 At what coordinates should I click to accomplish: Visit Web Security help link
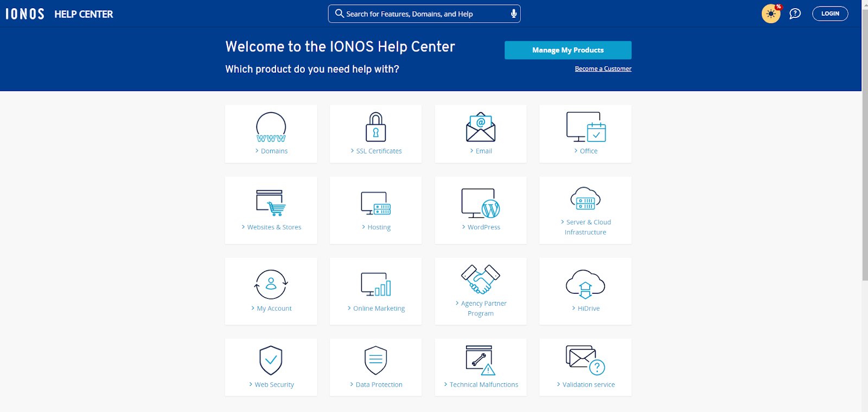click(271, 385)
